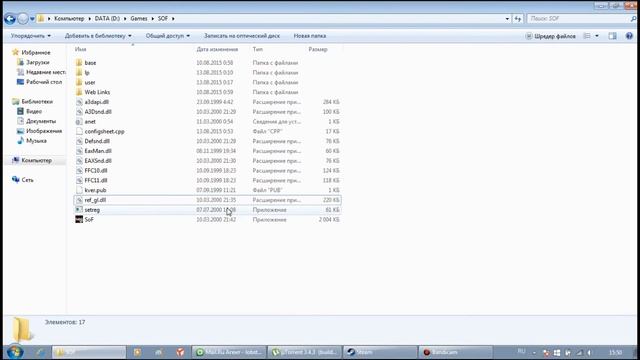Select Избранное in the navigation pane
This screenshot has height=360, width=640.
[x=36, y=53]
